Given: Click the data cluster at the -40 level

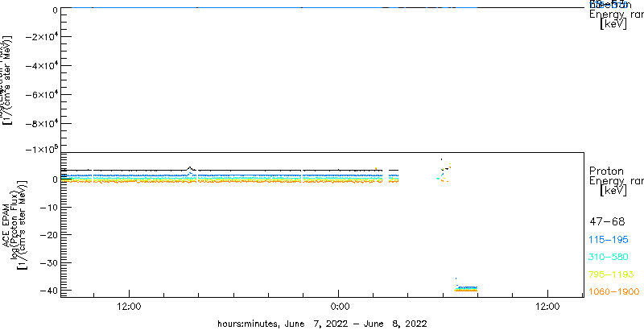Looking at the screenshot, I should coord(466,288).
